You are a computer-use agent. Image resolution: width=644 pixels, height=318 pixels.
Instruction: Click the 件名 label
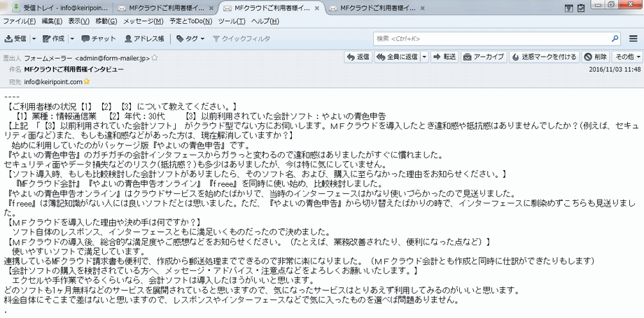coord(15,70)
